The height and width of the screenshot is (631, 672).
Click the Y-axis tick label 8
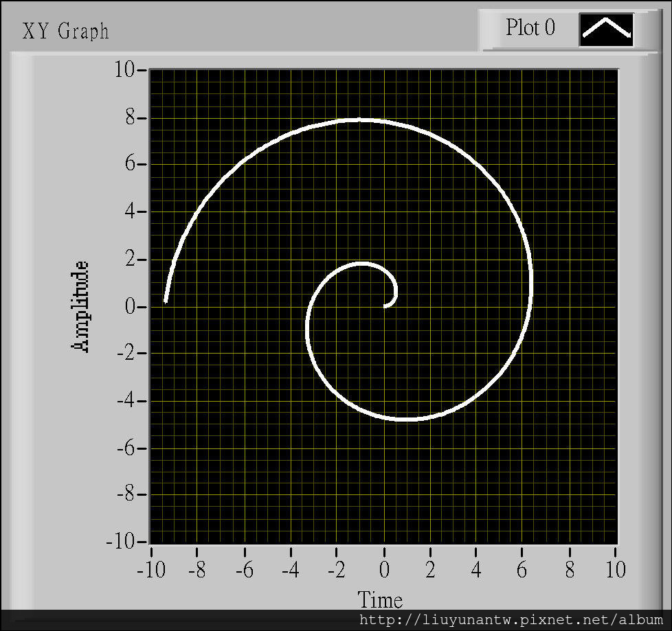click(131, 117)
